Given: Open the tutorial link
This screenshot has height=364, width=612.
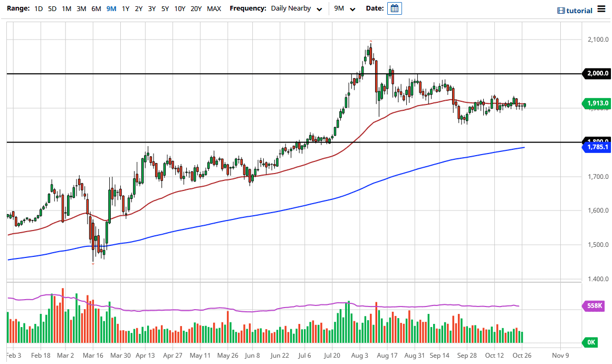Looking at the screenshot, I should 579,11.
